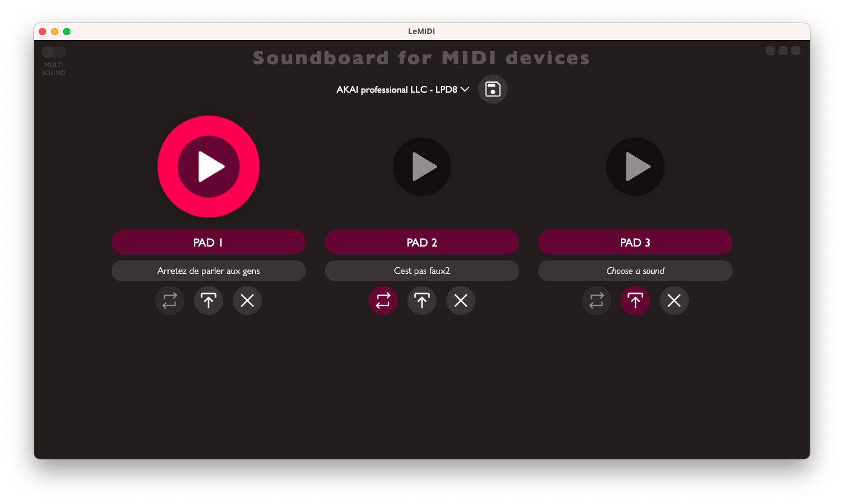Open the 'Arretez de parler aux gens' sound selector
The width and height of the screenshot is (844, 504).
point(209,271)
